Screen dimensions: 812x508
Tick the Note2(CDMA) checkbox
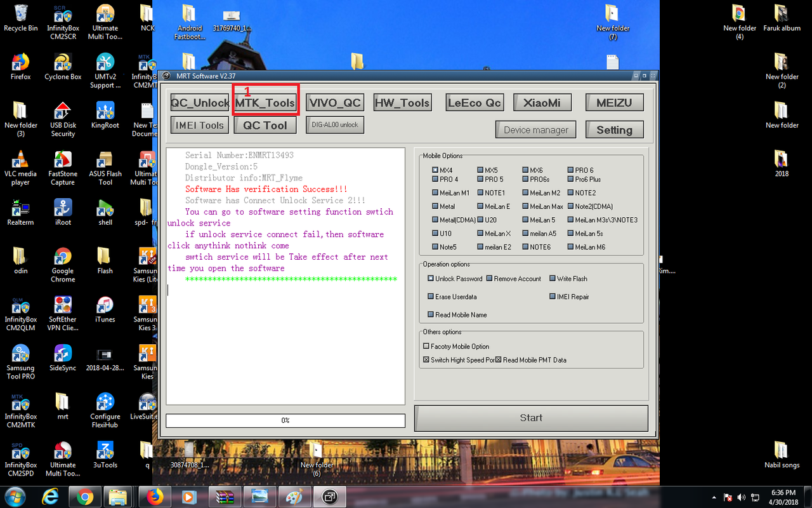(x=590, y=206)
